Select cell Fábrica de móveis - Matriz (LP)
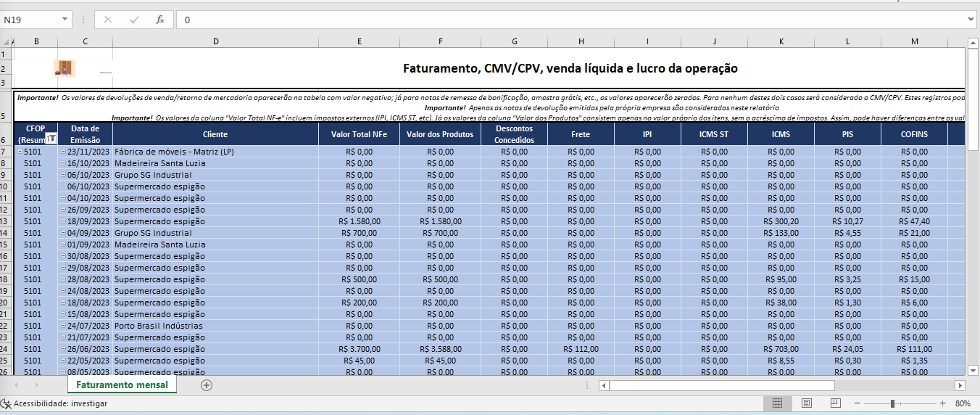The height and width of the screenshot is (415, 980). click(x=215, y=152)
